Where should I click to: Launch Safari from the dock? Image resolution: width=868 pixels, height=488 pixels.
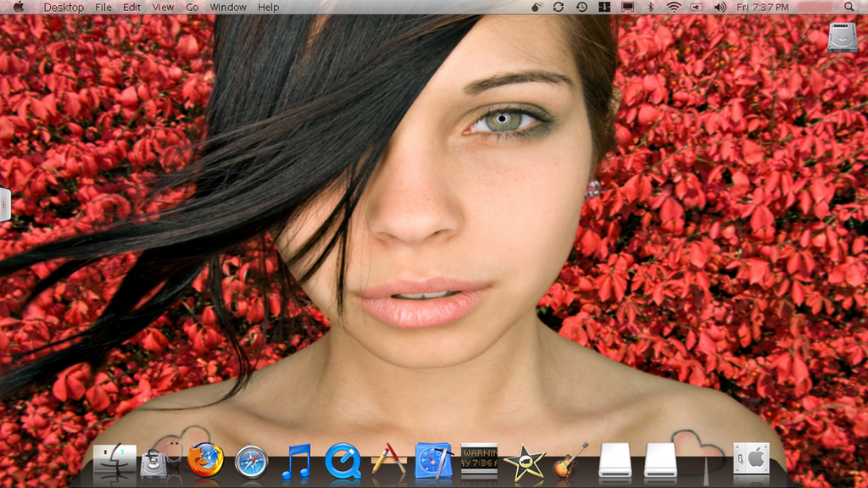[251, 462]
